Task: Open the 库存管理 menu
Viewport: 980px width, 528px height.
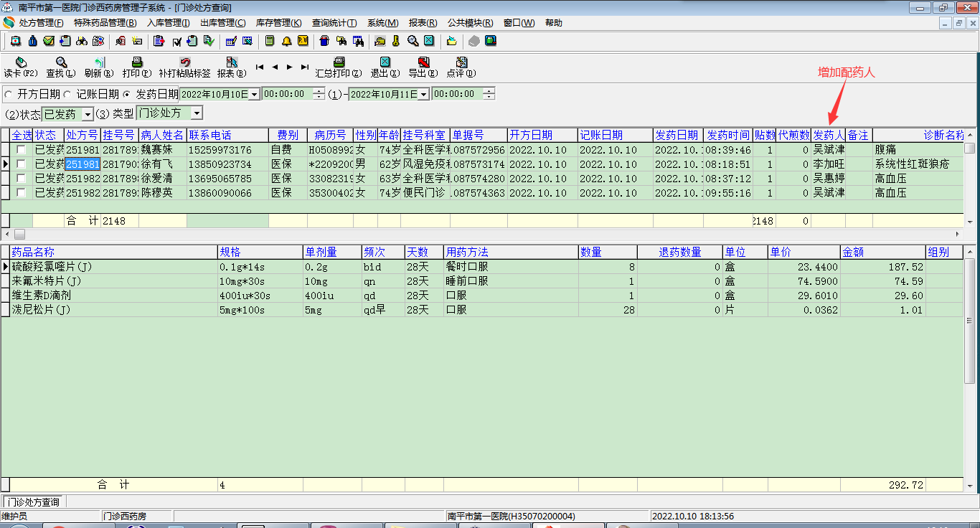Action: (x=278, y=23)
